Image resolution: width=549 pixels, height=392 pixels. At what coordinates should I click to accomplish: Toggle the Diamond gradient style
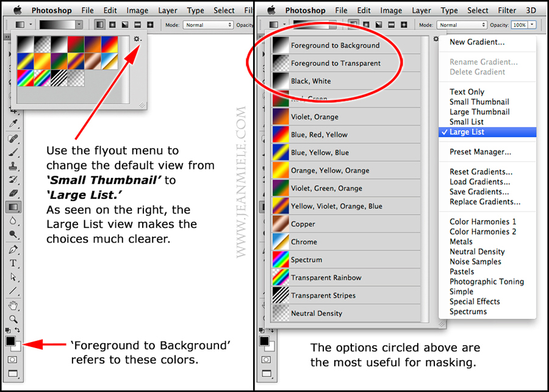click(x=149, y=24)
